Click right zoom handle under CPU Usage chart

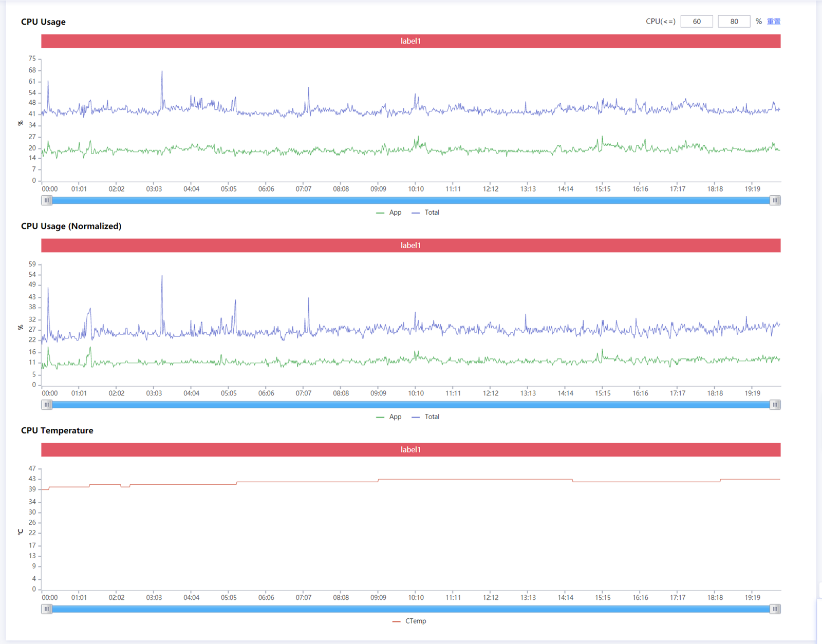click(775, 200)
